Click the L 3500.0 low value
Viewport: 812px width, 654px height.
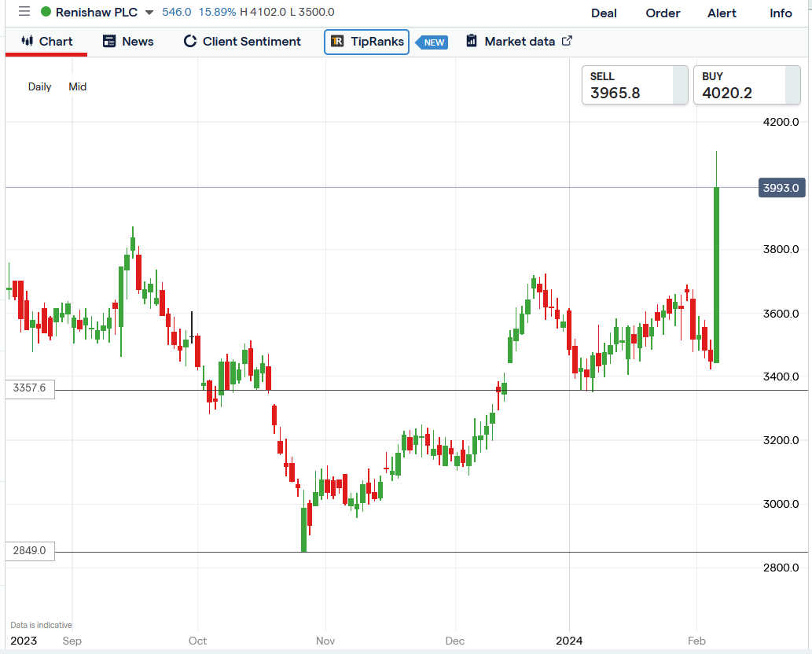[x=312, y=12]
